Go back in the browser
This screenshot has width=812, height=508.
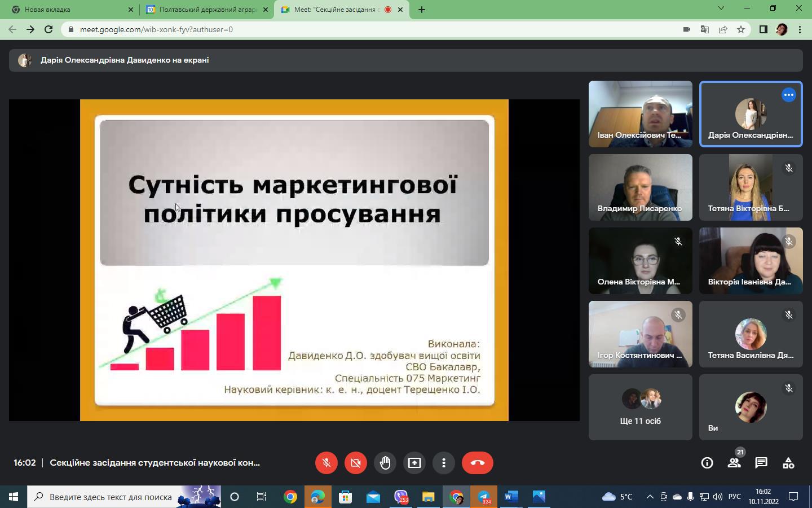[12, 29]
